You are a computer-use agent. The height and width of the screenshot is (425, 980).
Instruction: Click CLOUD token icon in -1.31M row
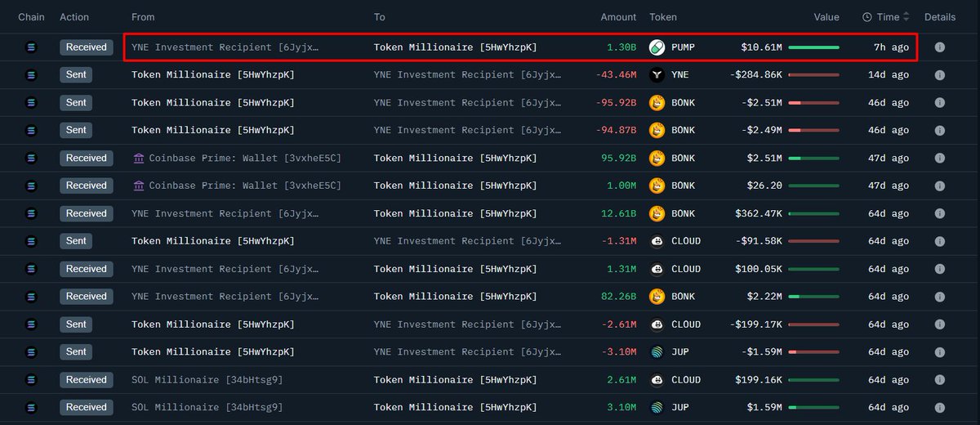coord(657,241)
